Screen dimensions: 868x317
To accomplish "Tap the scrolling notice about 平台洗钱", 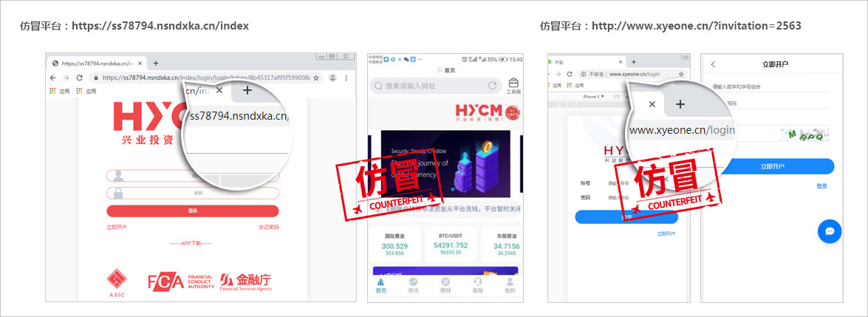I will coord(448,209).
